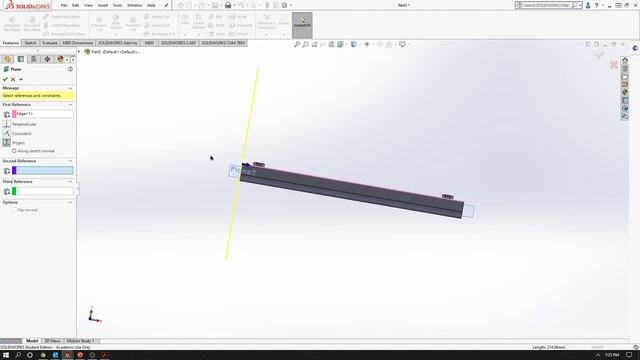Choose Along sketch normal radio option
The height and width of the screenshot is (360, 640).
tap(14, 151)
